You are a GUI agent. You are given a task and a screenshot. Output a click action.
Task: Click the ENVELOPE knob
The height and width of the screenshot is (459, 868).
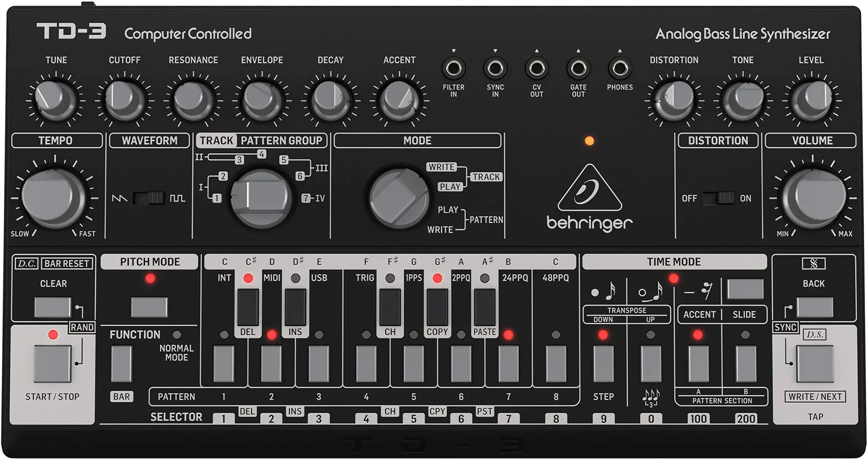point(262,101)
